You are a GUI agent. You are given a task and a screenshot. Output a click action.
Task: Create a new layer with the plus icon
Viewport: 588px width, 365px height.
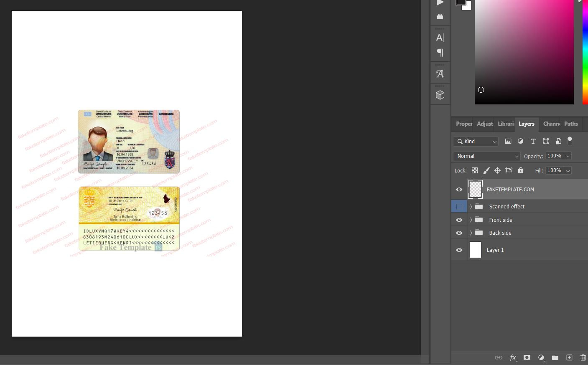[569, 357]
